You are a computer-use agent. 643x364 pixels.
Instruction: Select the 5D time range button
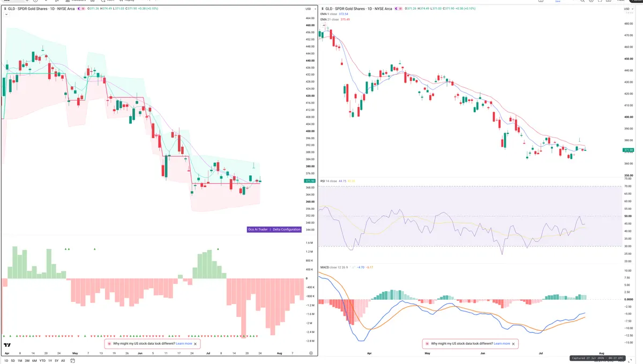[x=13, y=361]
